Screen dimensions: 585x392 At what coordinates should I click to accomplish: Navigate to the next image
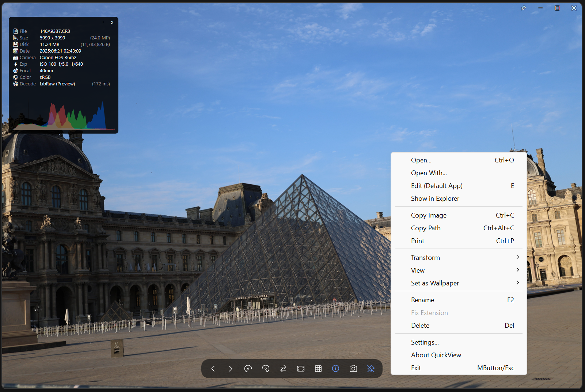click(x=231, y=369)
